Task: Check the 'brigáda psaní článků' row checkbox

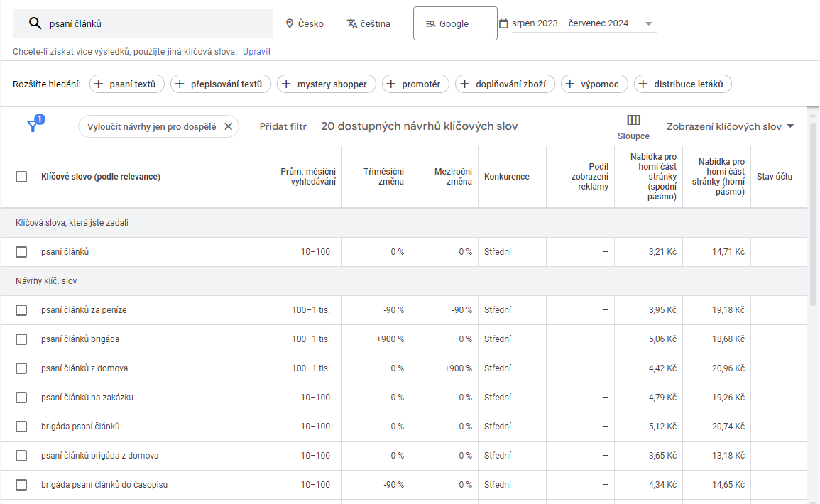Action: (21, 427)
